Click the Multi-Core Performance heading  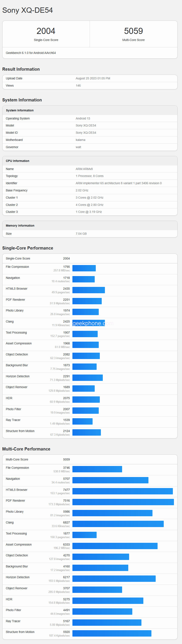pyautogui.click(x=26, y=449)
